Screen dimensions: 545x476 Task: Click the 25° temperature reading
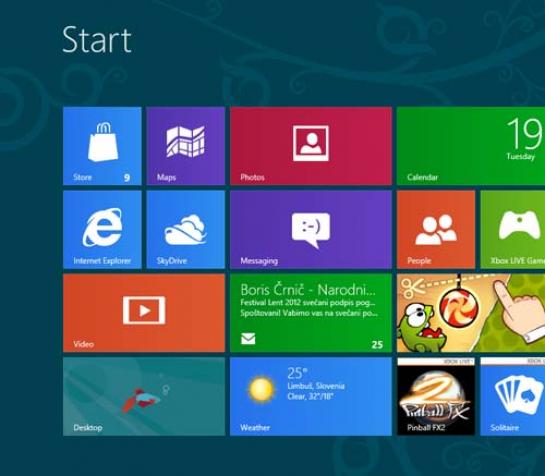coord(298,373)
